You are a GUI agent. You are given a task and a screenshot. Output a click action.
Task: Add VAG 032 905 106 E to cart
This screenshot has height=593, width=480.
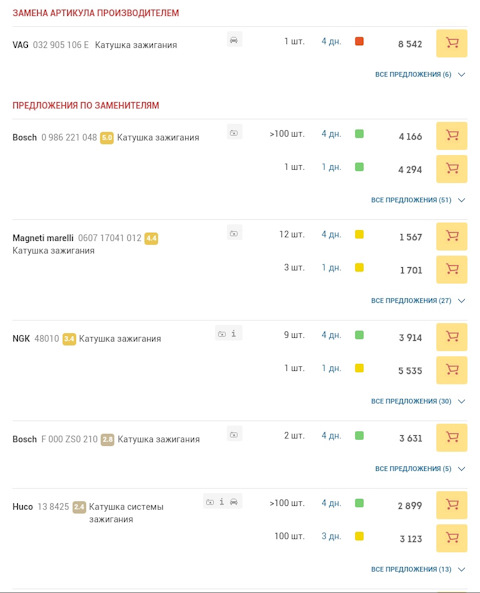click(x=452, y=43)
